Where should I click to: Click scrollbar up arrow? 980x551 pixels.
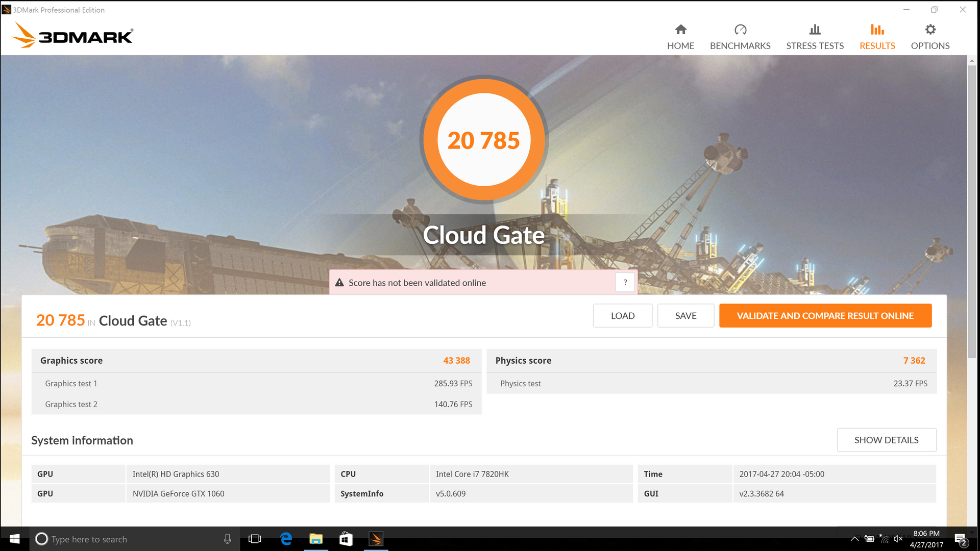coord(972,60)
